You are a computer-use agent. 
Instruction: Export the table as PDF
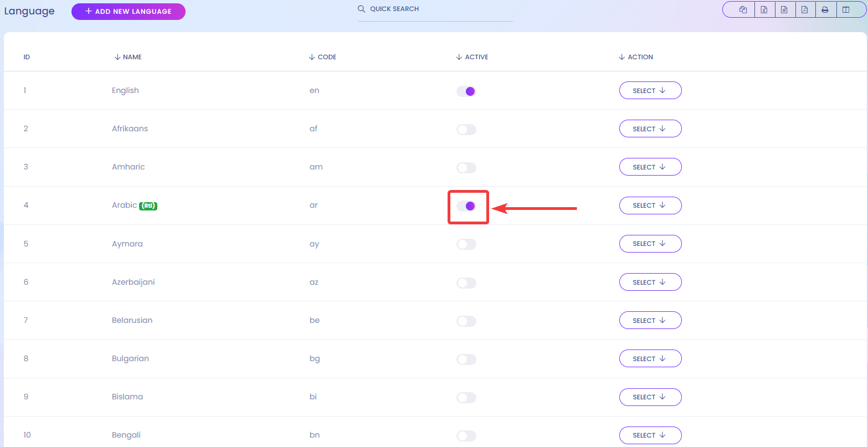805,9
